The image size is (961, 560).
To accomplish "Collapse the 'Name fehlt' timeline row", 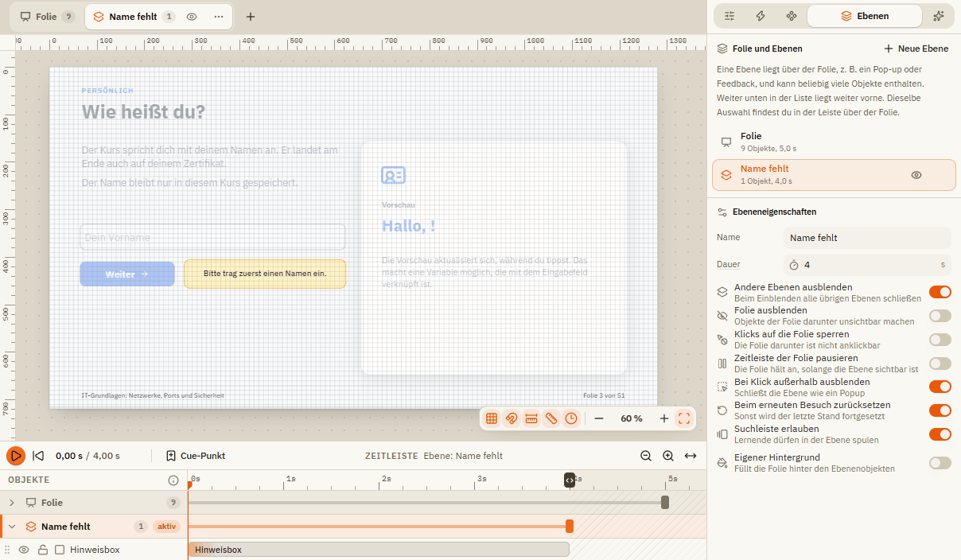I will tap(12, 527).
